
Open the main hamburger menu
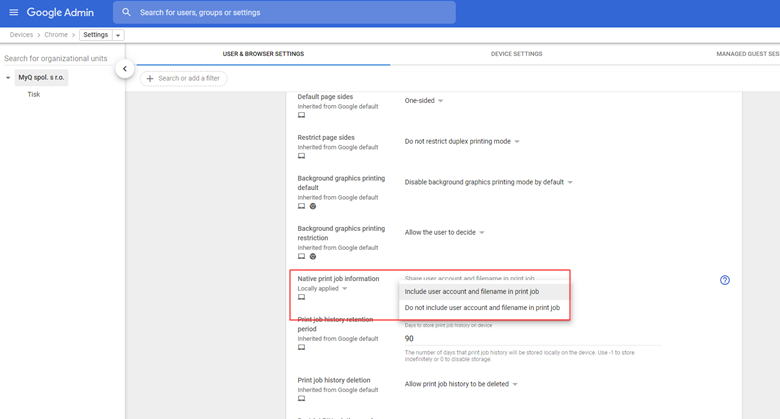13,12
